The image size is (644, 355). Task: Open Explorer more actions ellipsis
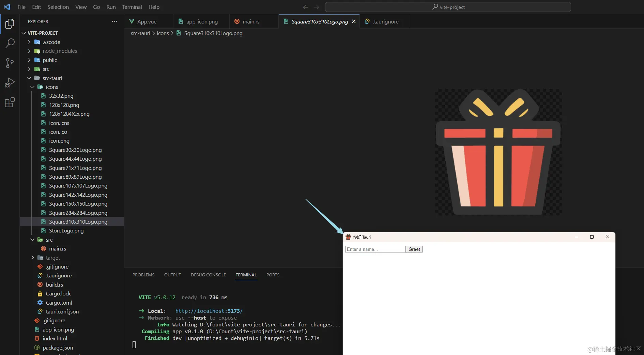pyautogui.click(x=114, y=21)
